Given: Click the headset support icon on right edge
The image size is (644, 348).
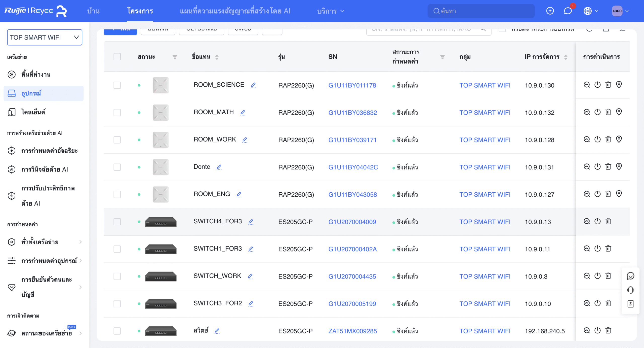Looking at the screenshot, I should point(630,290).
